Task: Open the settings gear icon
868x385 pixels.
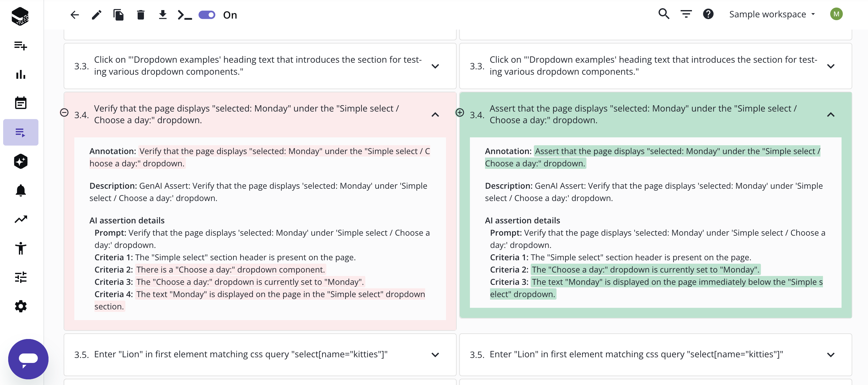Action: coord(20,306)
